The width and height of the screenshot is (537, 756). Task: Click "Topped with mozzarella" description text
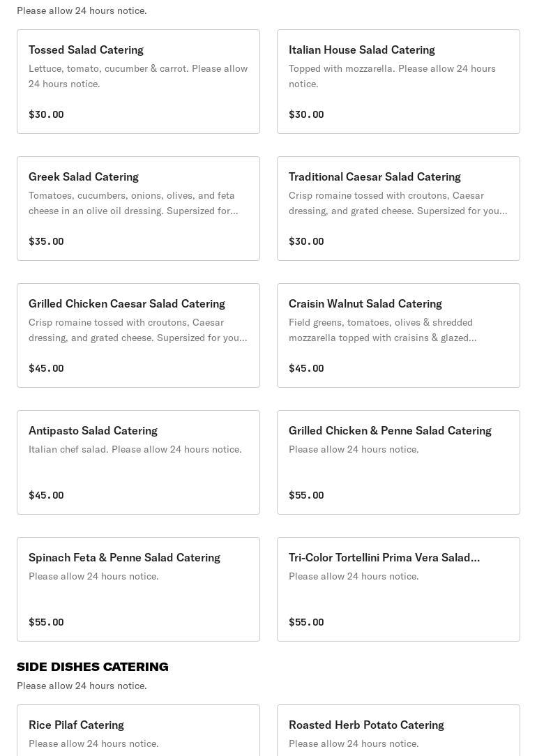(392, 76)
